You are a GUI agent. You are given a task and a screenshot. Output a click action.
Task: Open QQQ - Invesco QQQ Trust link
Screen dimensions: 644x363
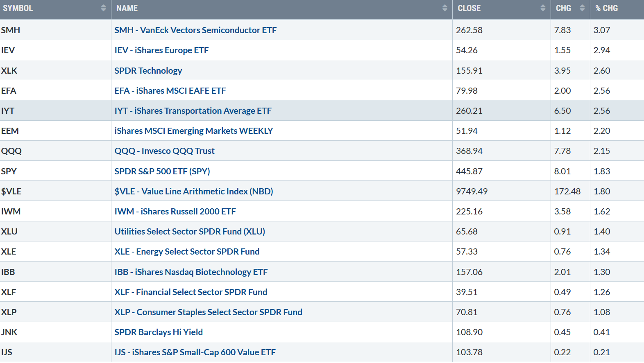coord(164,151)
